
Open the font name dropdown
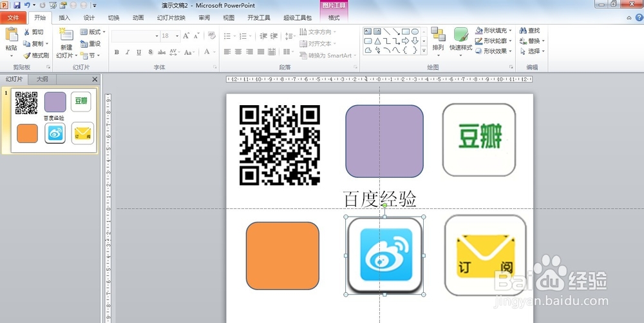(157, 36)
